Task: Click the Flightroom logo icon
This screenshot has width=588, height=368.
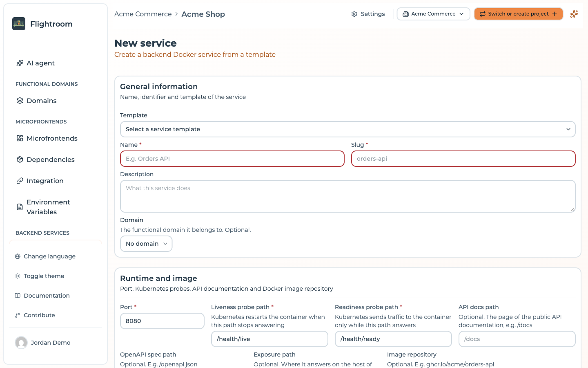Action: [x=19, y=24]
